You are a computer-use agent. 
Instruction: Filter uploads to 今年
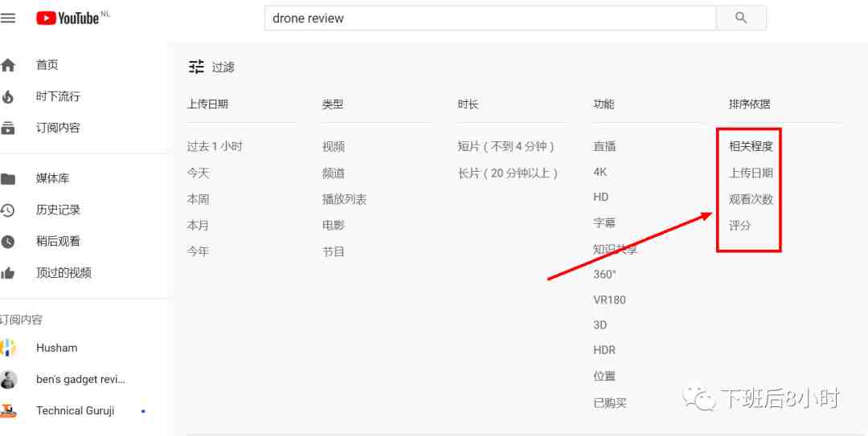pos(199,252)
